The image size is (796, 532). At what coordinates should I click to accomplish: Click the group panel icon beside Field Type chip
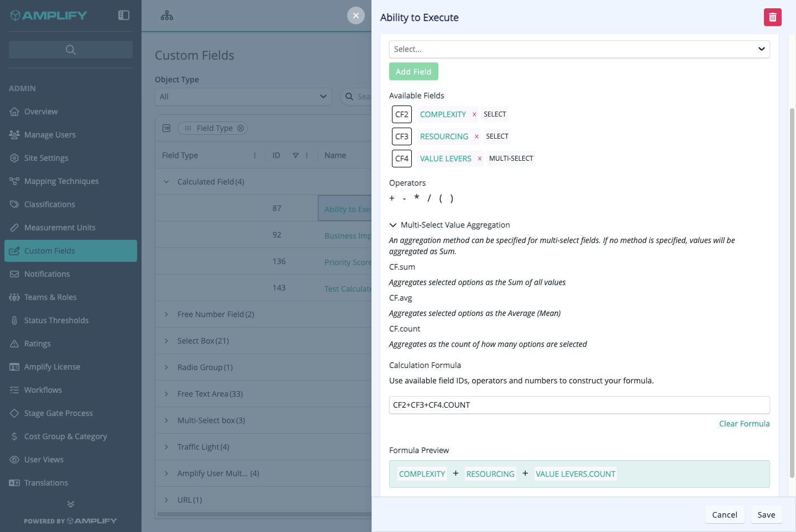(166, 128)
